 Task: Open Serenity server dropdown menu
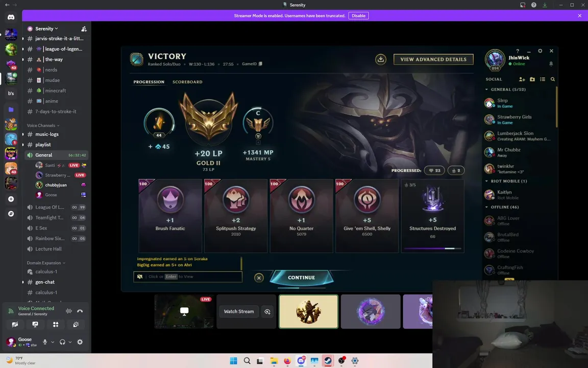click(x=46, y=29)
